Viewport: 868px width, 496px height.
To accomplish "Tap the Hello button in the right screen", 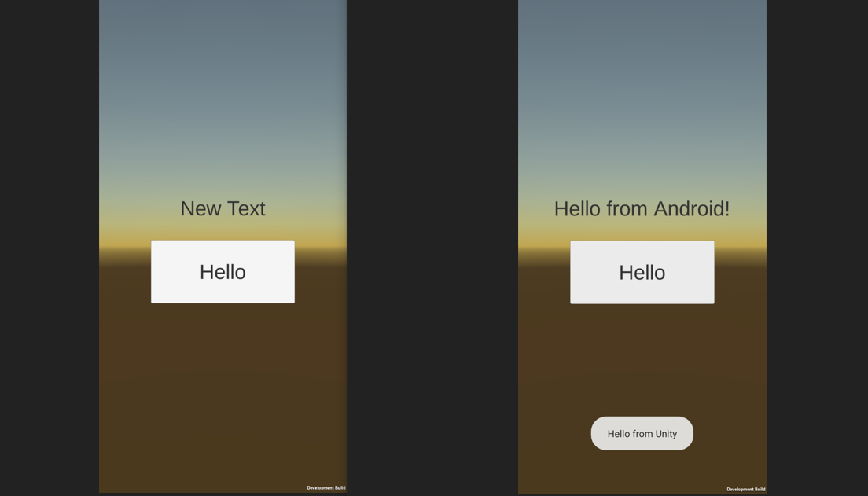I will (642, 272).
